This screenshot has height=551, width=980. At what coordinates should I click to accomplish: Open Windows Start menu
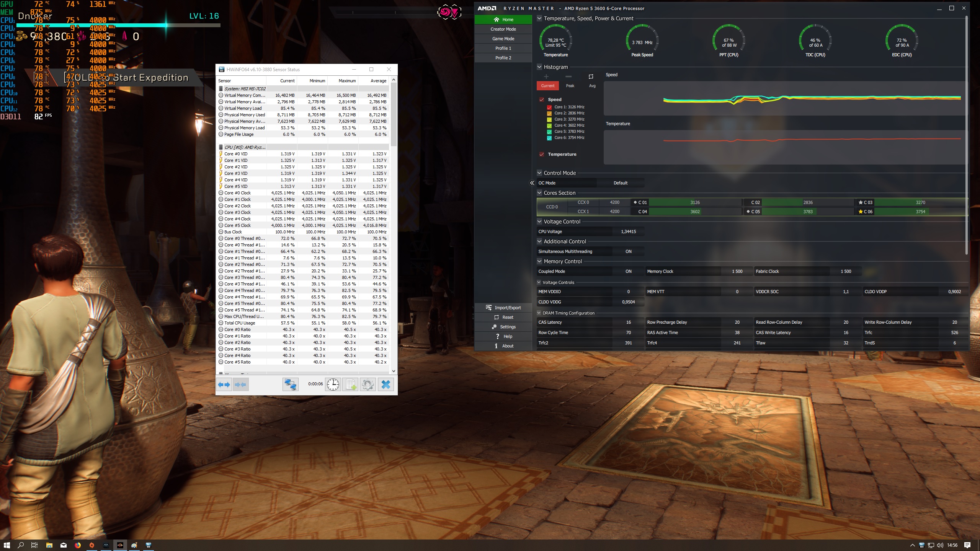[7, 545]
